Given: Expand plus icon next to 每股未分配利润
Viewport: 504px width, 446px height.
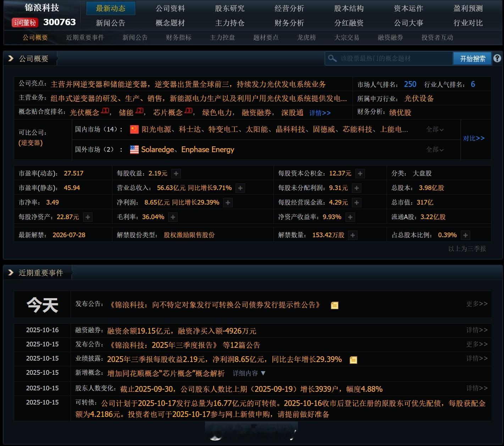Looking at the screenshot, I should [356, 188].
